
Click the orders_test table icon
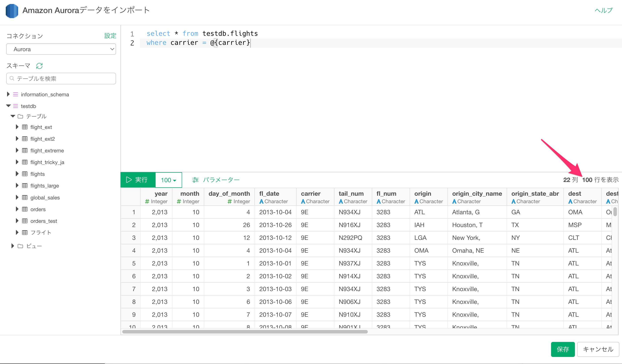(x=25, y=221)
